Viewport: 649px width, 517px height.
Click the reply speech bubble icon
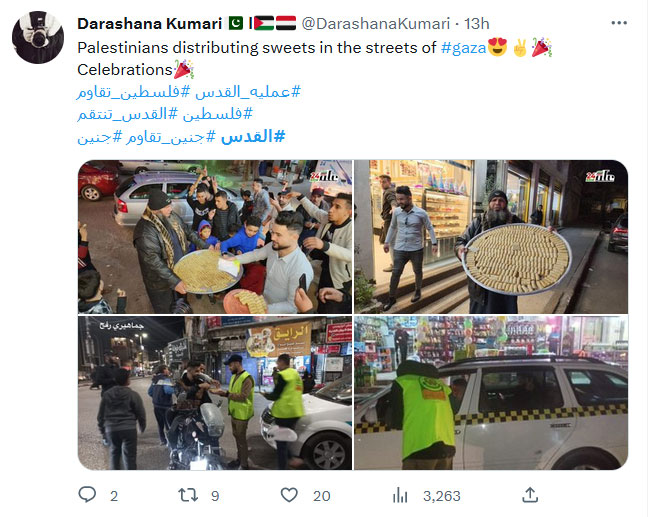[87, 495]
